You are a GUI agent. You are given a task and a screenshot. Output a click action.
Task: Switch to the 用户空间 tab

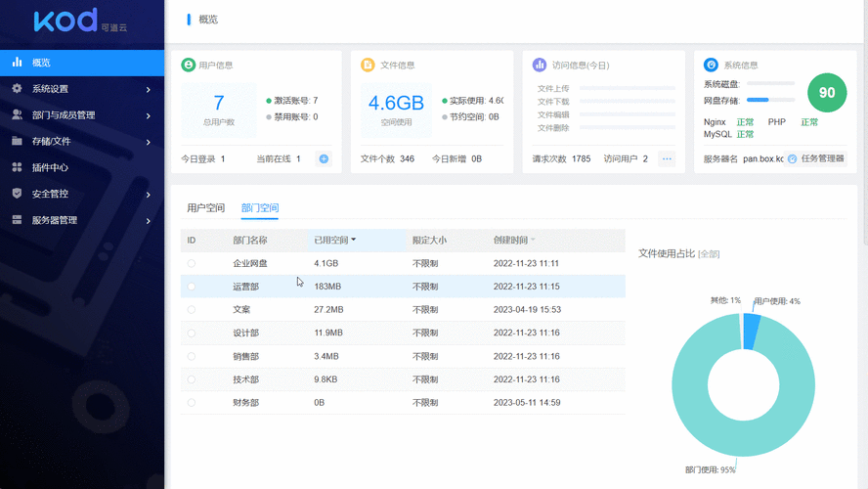click(206, 207)
